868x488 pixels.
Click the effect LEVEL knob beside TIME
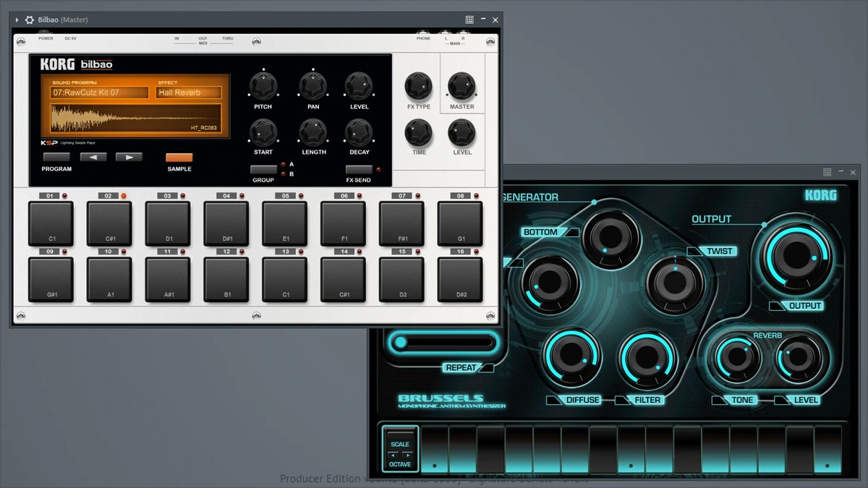(x=461, y=133)
